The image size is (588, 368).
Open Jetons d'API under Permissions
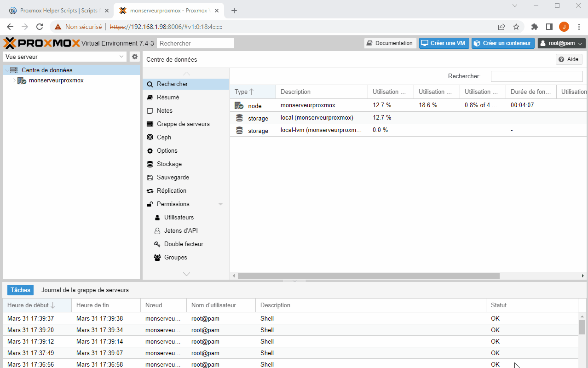(x=181, y=230)
